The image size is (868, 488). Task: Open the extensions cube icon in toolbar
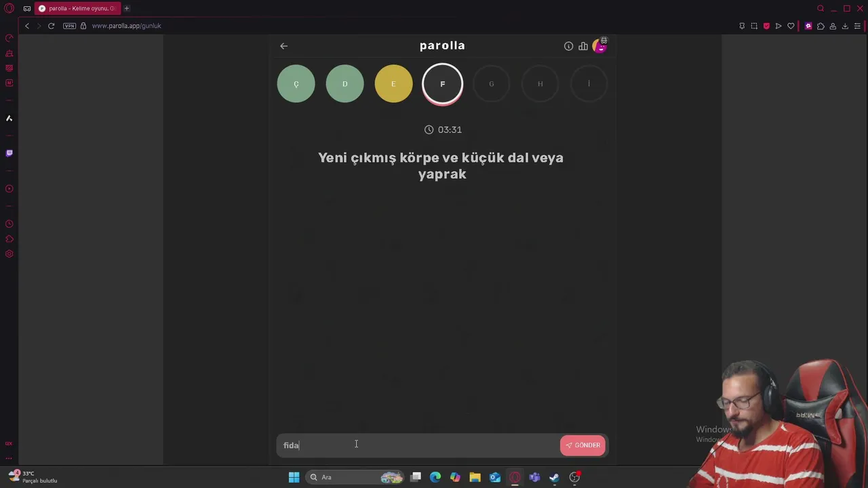point(821,26)
